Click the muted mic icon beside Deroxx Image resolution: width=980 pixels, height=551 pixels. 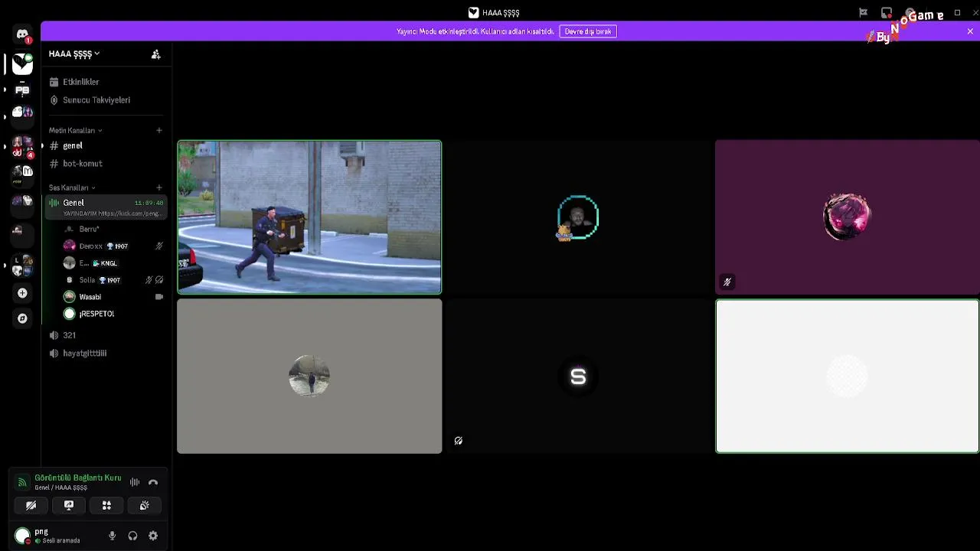click(x=159, y=246)
